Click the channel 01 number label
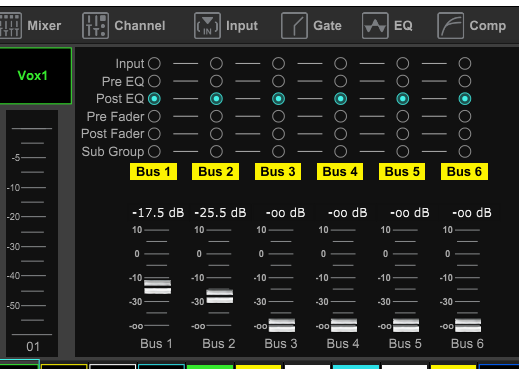 point(33,347)
